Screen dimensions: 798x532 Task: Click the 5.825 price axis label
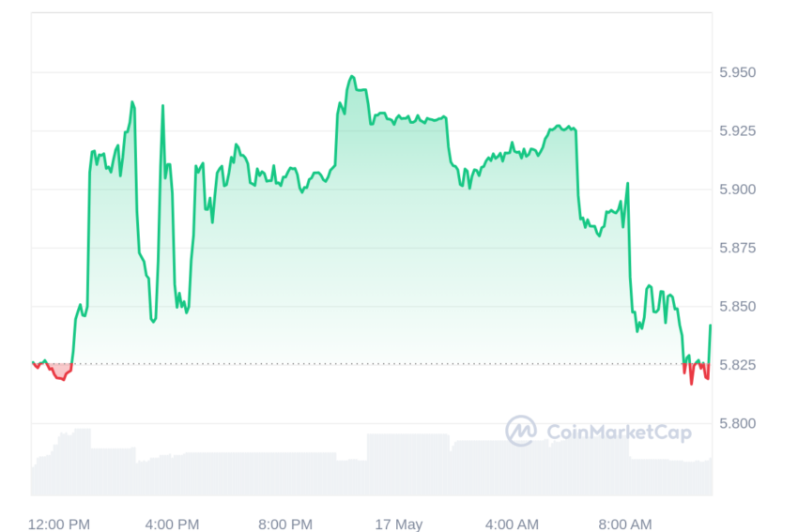click(737, 365)
